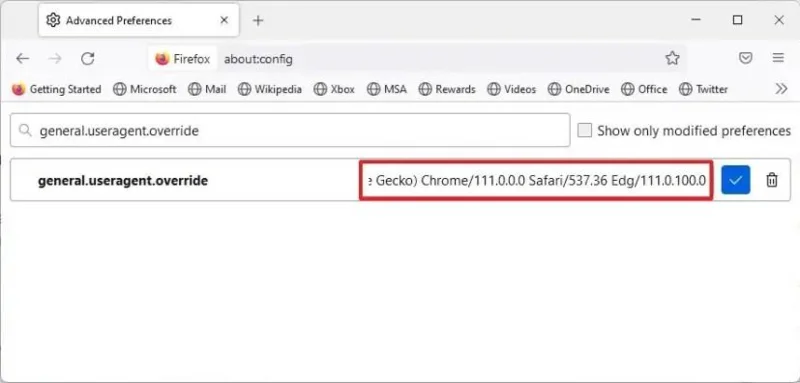Toggle Show only modified preferences checkbox
Image resolution: width=800 pixels, height=383 pixels.
coord(585,131)
